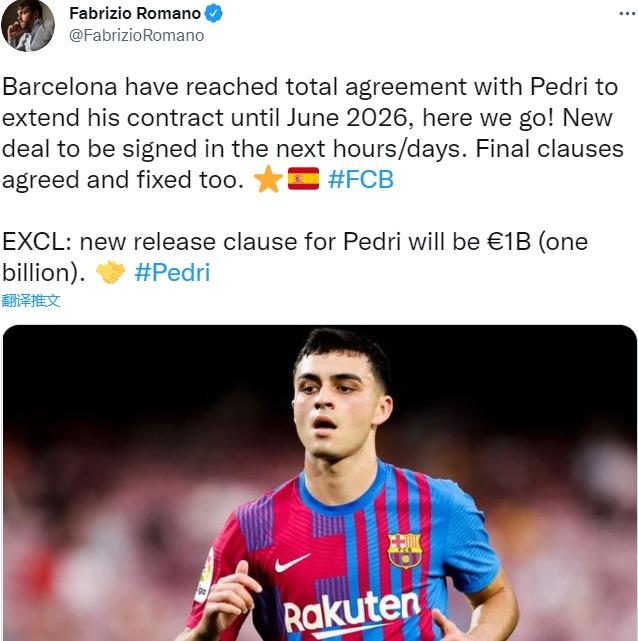Open the attached Pedri photo

pos(320,482)
